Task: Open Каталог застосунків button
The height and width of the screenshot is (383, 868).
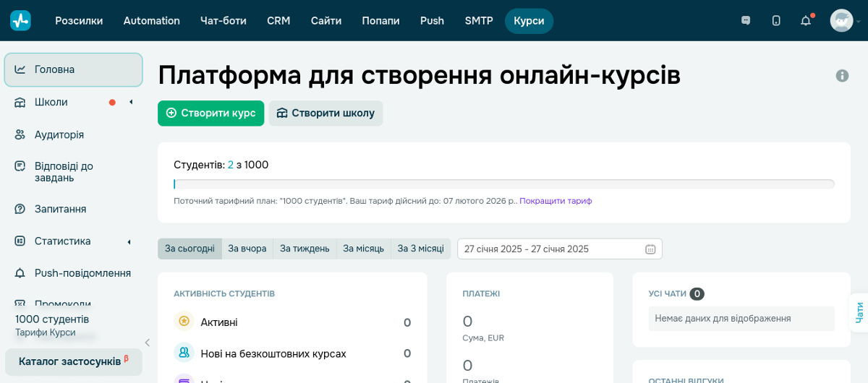Action: click(74, 361)
